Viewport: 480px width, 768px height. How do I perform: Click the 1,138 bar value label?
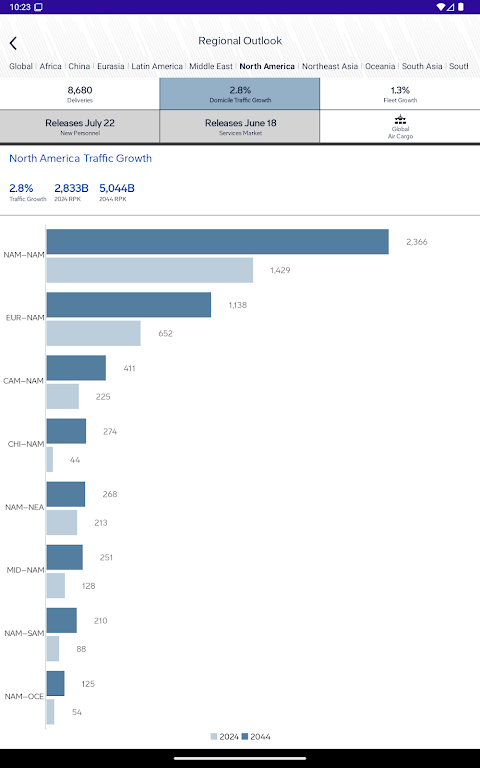click(x=238, y=305)
